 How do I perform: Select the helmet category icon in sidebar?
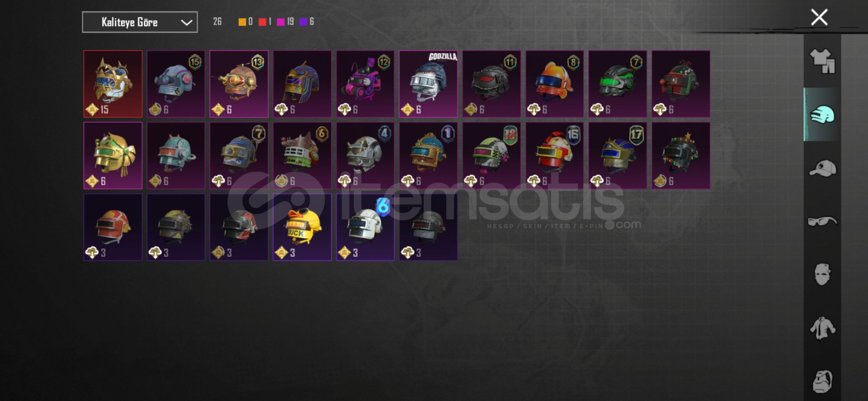[x=822, y=114]
